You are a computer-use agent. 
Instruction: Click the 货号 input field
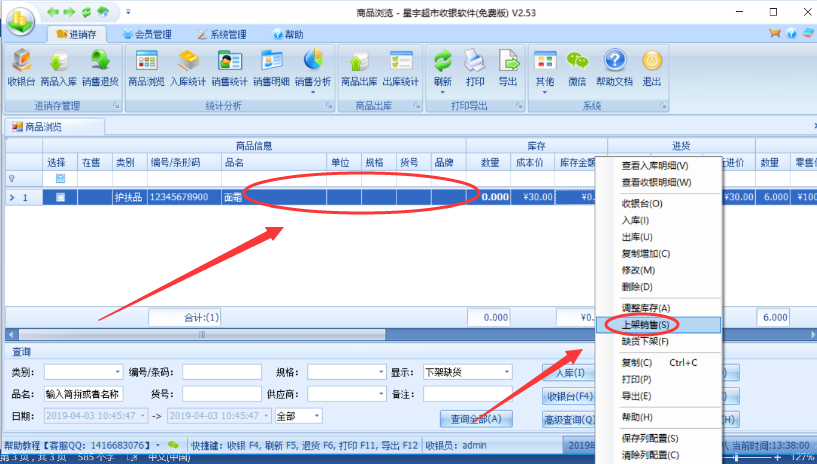221,394
